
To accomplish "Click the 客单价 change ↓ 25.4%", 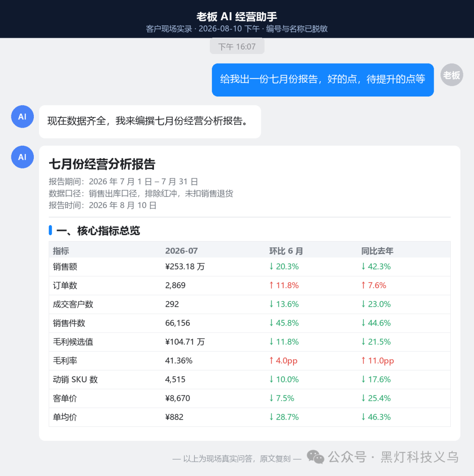I will 376,398.
